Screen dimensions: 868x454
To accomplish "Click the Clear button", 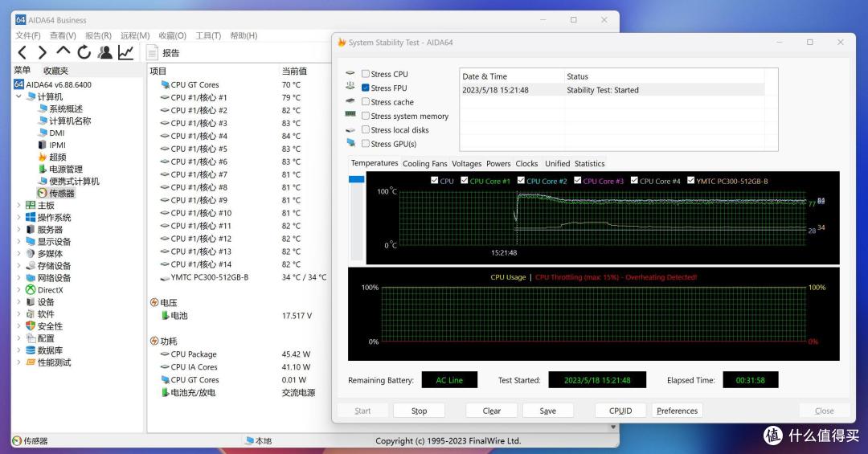I will coord(492,411).
